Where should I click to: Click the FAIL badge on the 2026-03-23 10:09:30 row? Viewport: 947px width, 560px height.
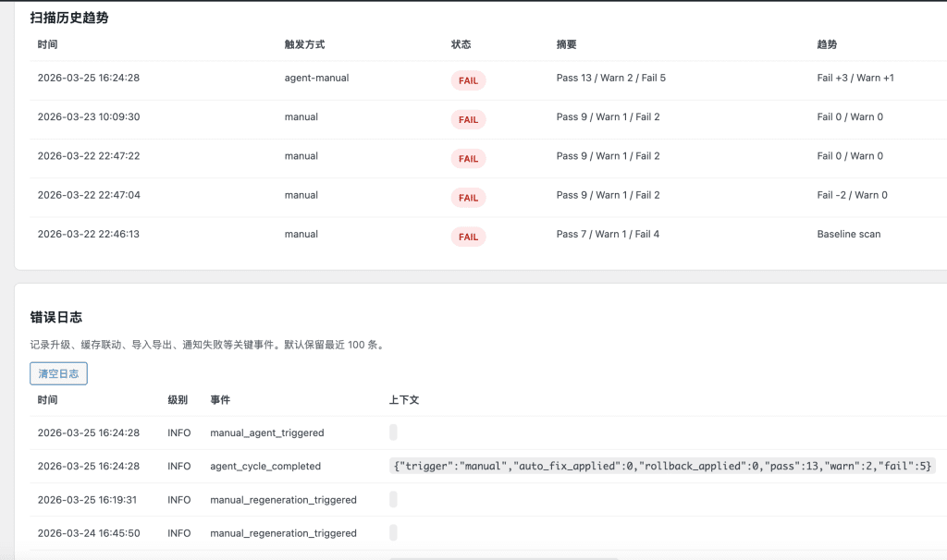[468, 119]
